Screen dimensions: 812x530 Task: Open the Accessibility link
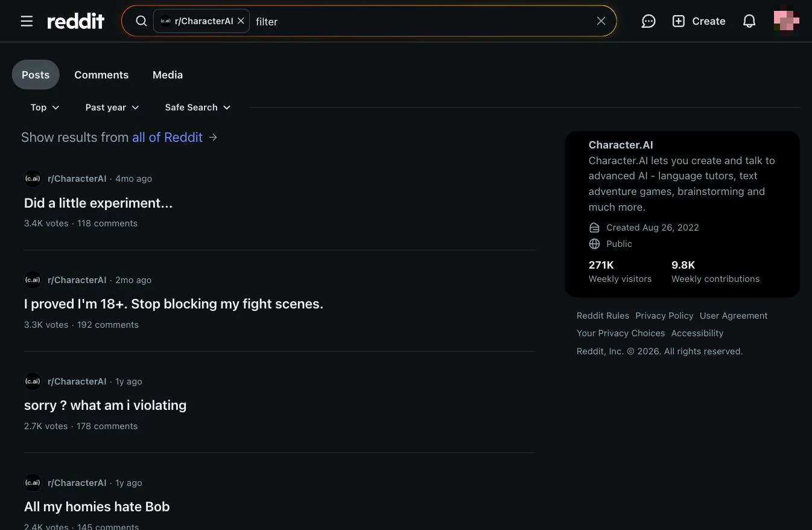697,333
